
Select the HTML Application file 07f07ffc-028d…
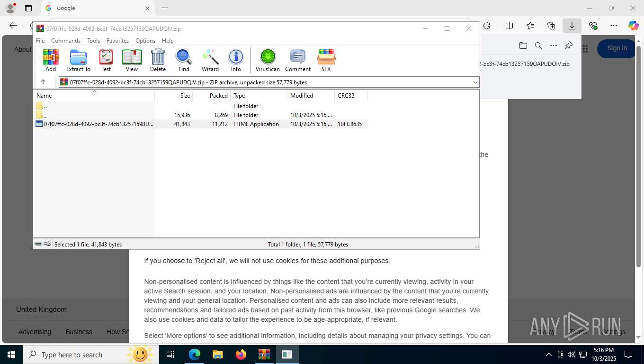coord(201,124)
